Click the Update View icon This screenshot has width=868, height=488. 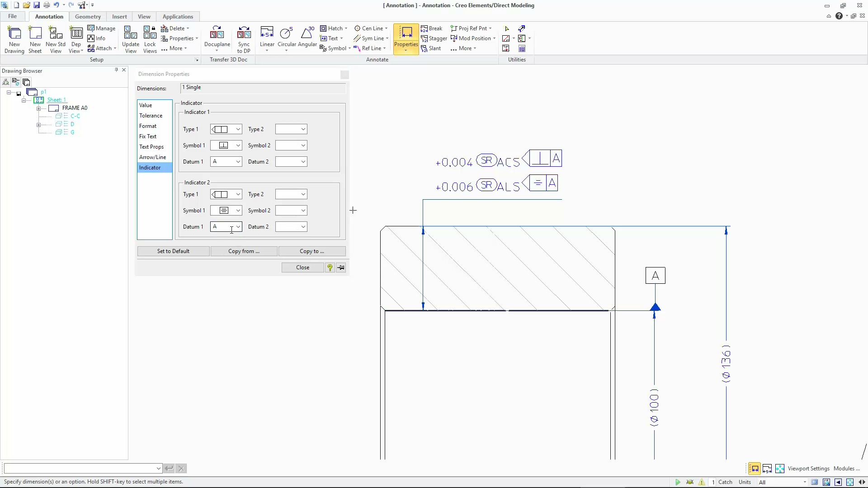(x=131, y=39)
